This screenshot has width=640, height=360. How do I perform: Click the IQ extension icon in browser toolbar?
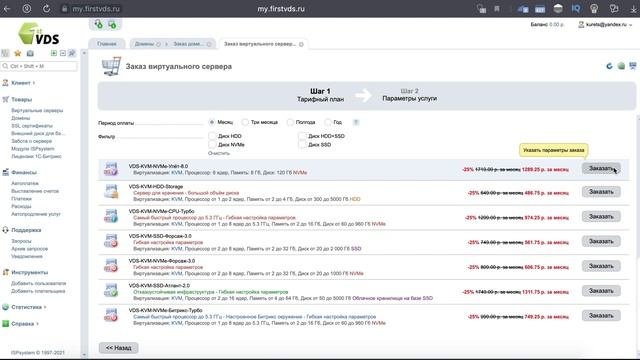point(576,9)
